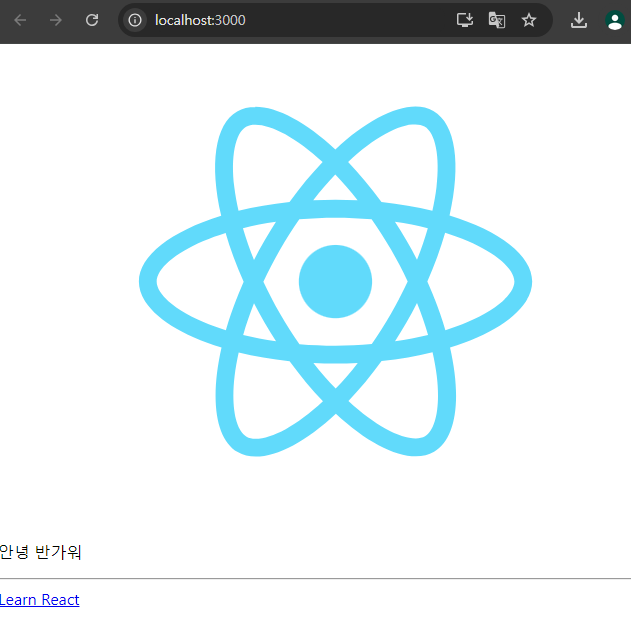
Task: Open the Google Translate icon
Action: click(x=497, y=20)
